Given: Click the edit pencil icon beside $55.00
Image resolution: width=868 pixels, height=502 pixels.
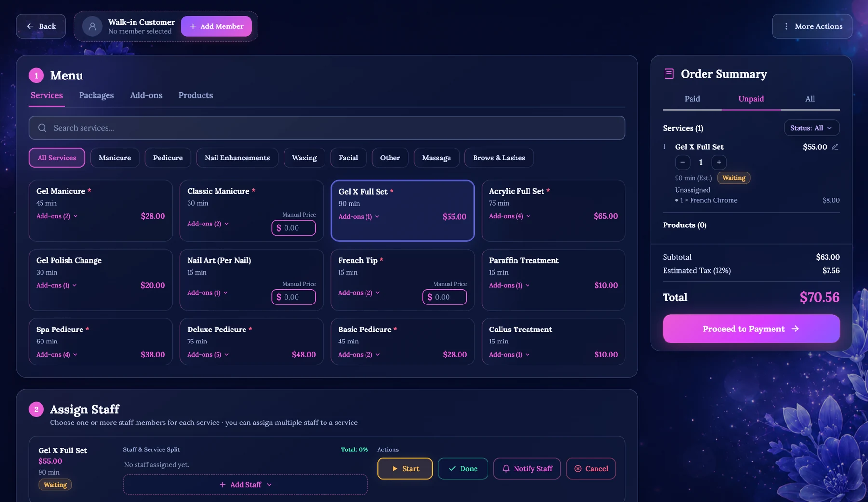Looking at the screenshot, I should (835, 147).
